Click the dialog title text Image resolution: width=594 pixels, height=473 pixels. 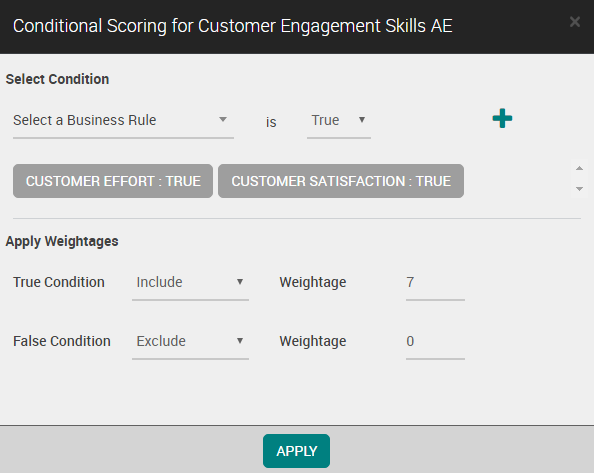coord(233,26)
